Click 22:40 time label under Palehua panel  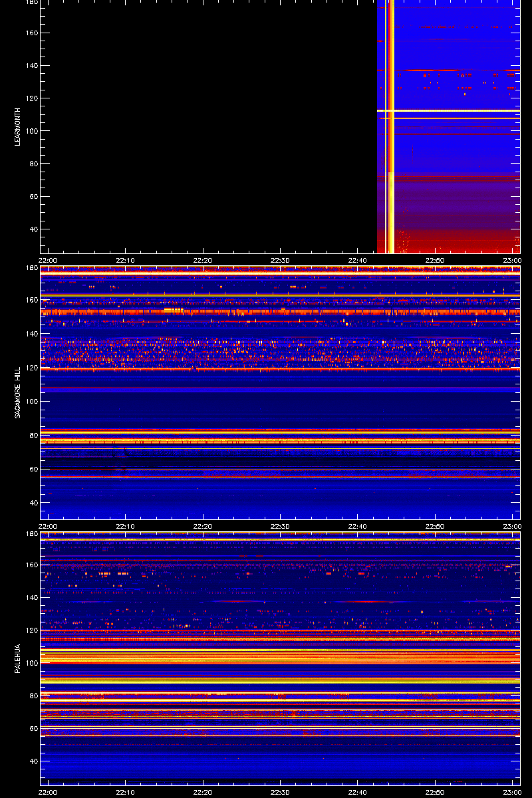pyautogui.click(x=358, y=793)
